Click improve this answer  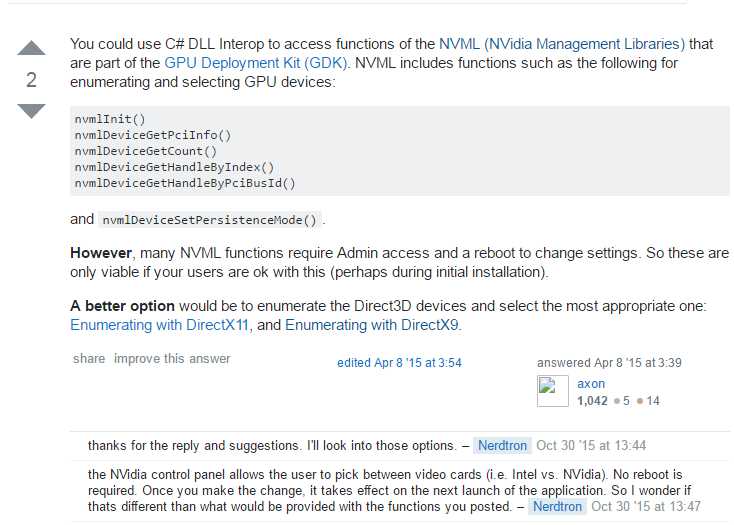click(x=172, y=359)
